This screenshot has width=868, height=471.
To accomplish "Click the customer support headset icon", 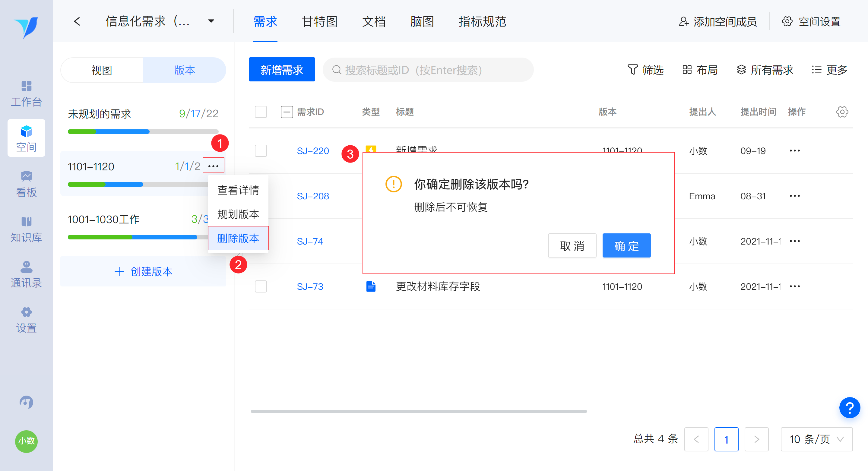I will click(26, 402).
